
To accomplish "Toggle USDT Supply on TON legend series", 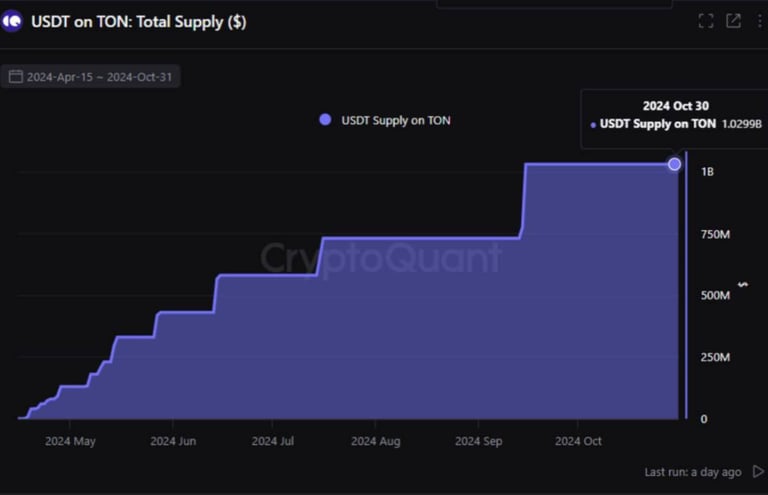I will (384, 120).
